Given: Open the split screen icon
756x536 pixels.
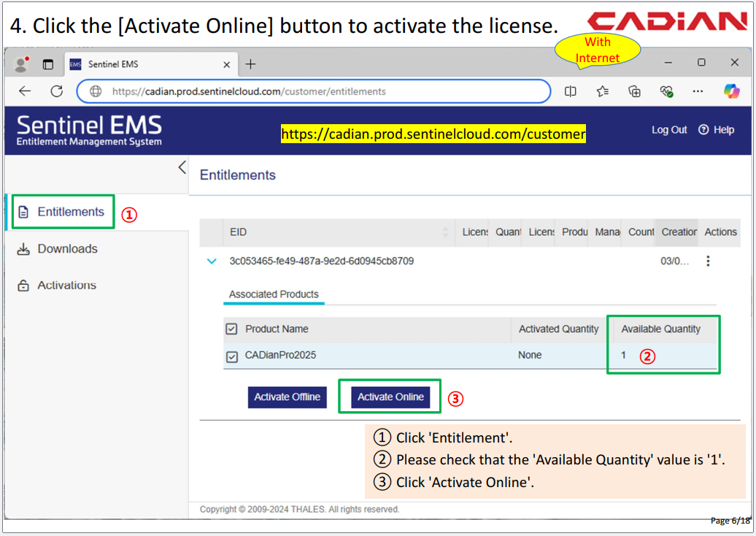Looking at the screenshot, I should (x=571, y=91).
